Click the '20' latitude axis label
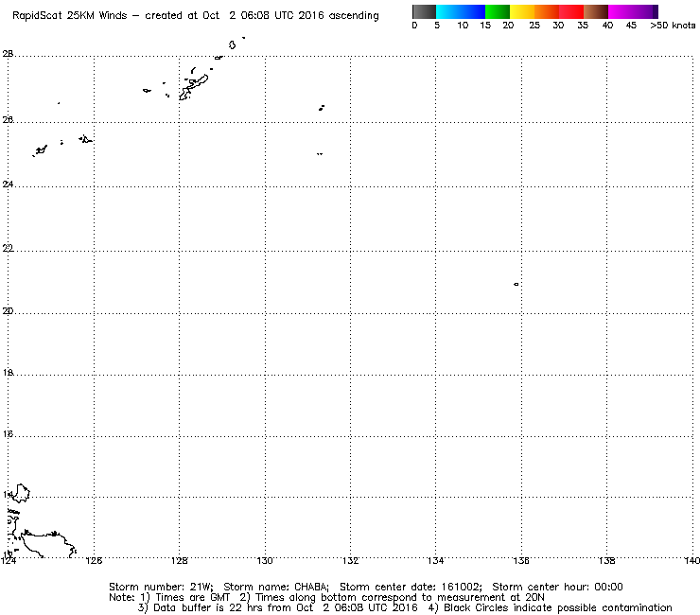 (8, 311)
